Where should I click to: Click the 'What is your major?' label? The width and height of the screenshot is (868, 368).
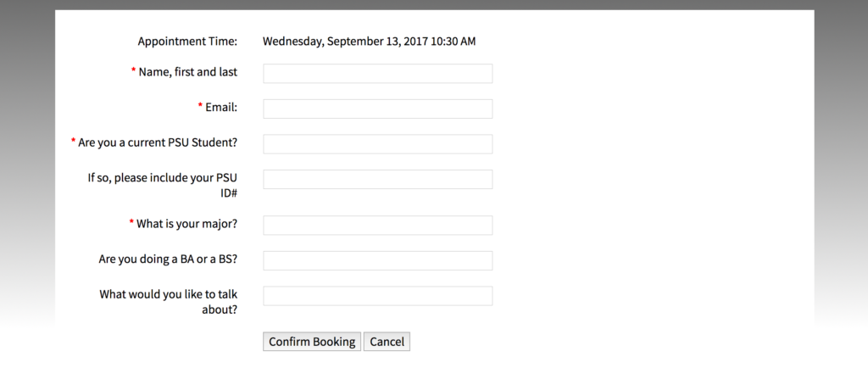click(186, 224)
